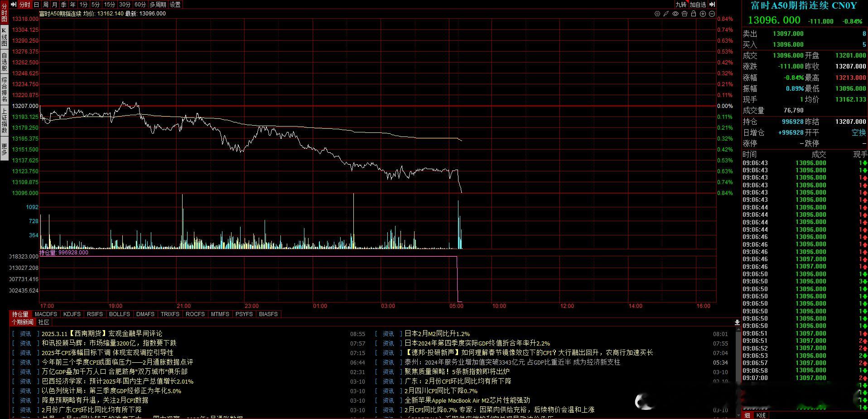This screenshot has width=868, height=419.
Task: Click the 买入 price 13096.000
Action: (x=788, y=44)
